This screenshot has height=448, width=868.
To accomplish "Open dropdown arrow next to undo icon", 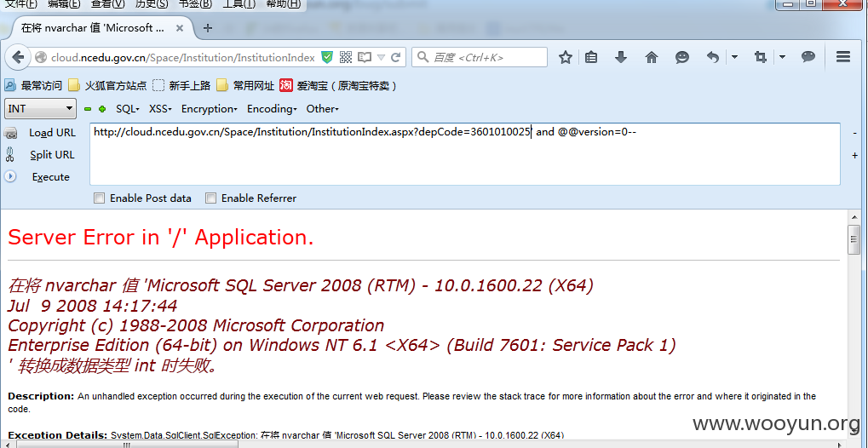I will 734,56.
